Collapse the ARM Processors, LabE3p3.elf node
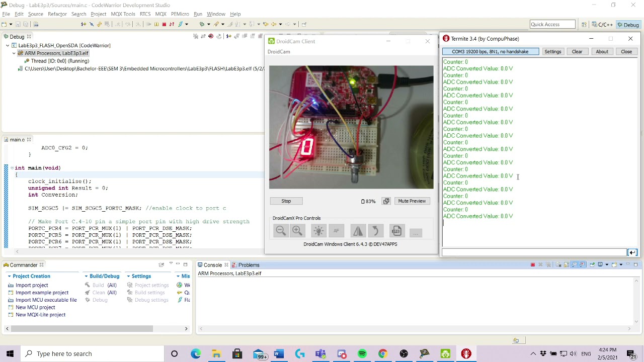The width and height of the screenshot is (644, 362). point(14,53)
